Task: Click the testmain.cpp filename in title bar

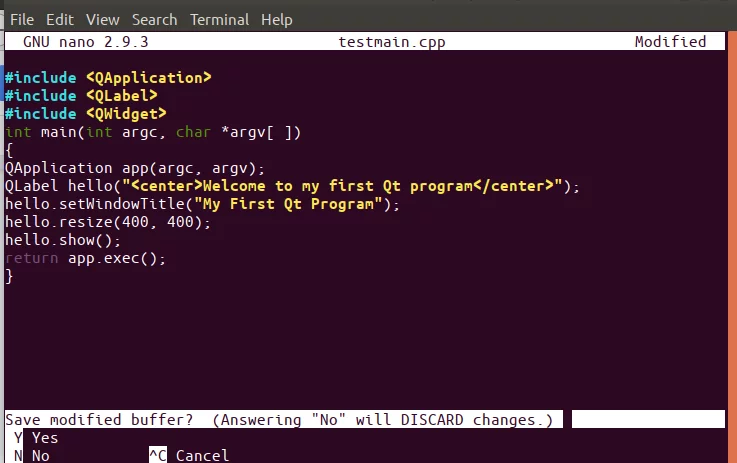Action: 392,42
